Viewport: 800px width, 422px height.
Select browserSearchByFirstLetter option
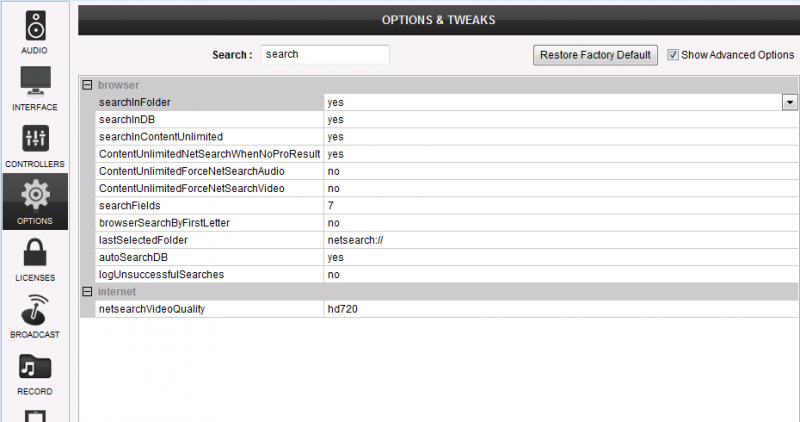point(164,223)
